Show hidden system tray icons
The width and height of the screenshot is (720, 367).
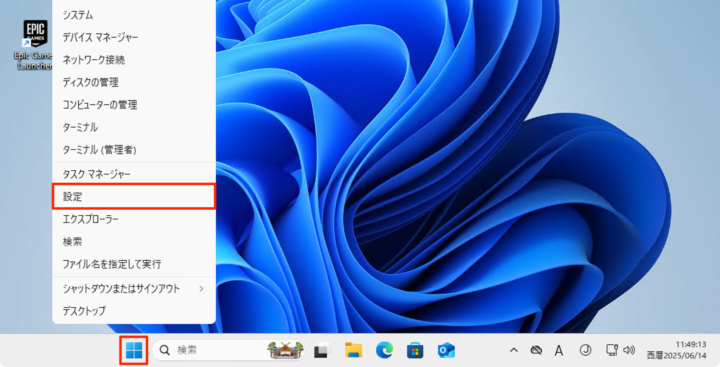tap(514, 351)
